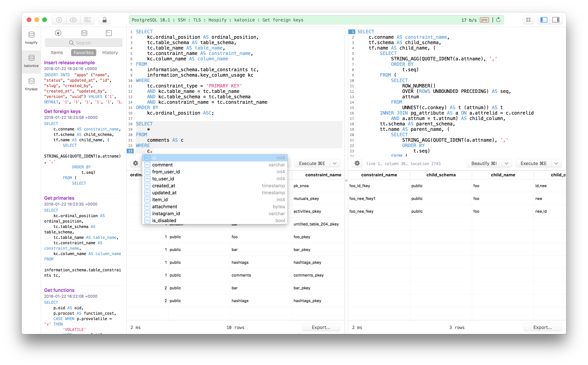Open the grid view icon in the top right

(528, 20)
